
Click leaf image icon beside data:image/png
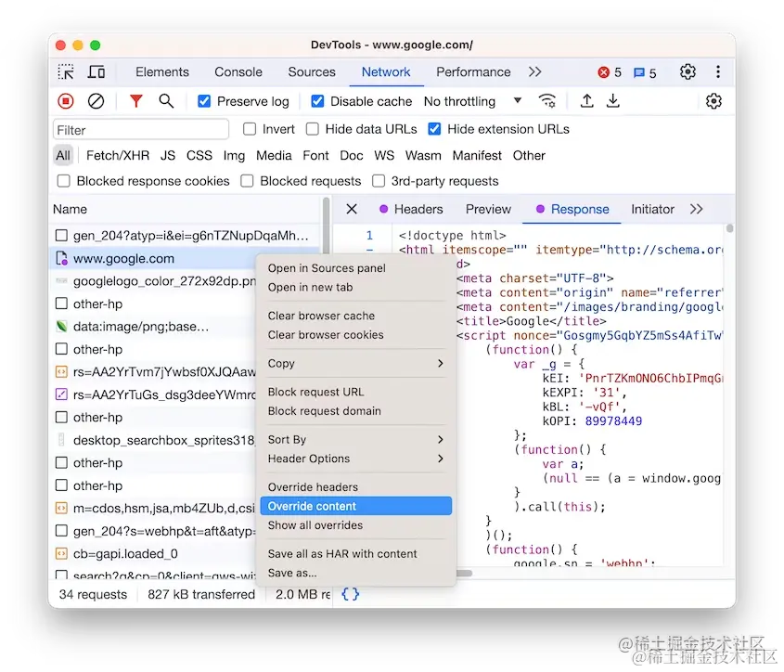click(x=61, y=326)
